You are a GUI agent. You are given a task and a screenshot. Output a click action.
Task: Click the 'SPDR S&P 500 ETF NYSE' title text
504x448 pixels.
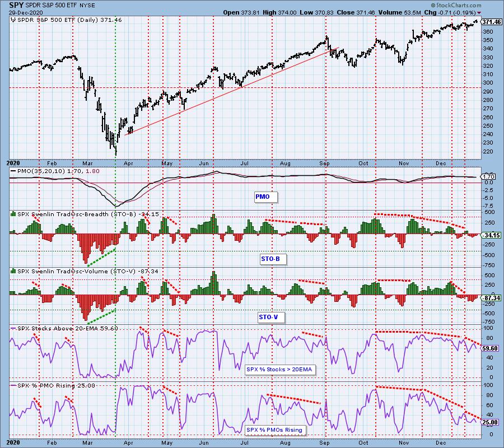(x=60, y=6)
